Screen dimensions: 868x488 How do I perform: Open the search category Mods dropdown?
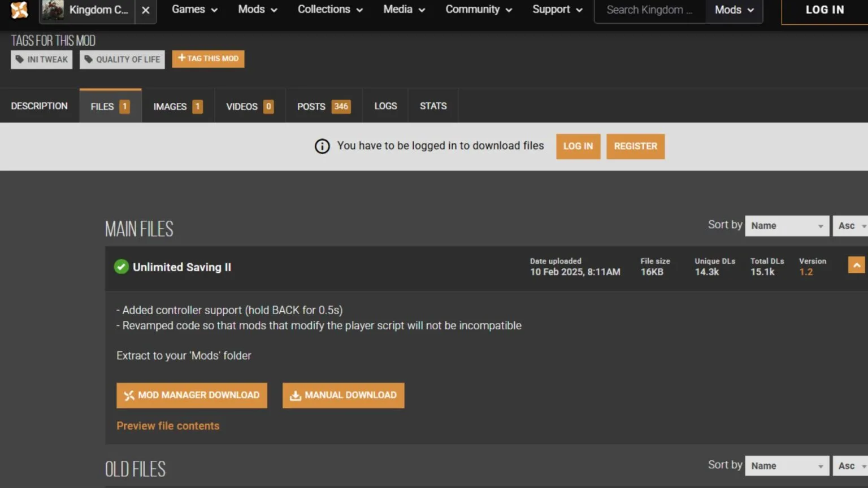coord(734,10)
